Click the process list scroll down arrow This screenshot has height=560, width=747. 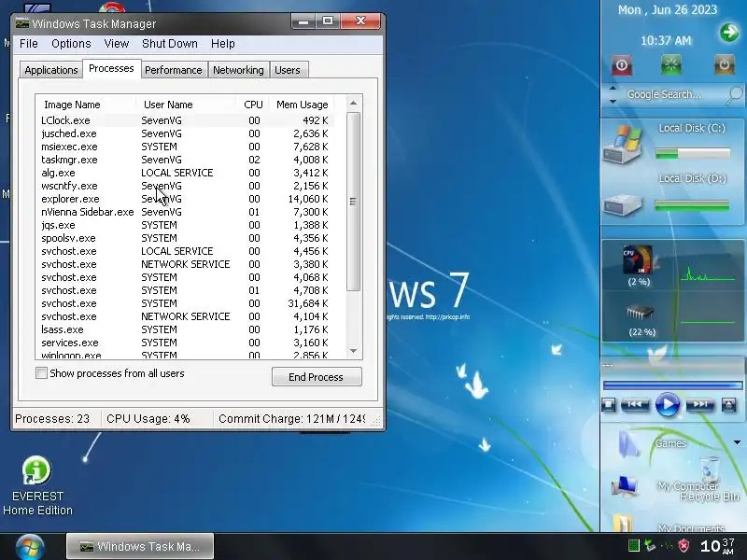[x=353, y=351]
